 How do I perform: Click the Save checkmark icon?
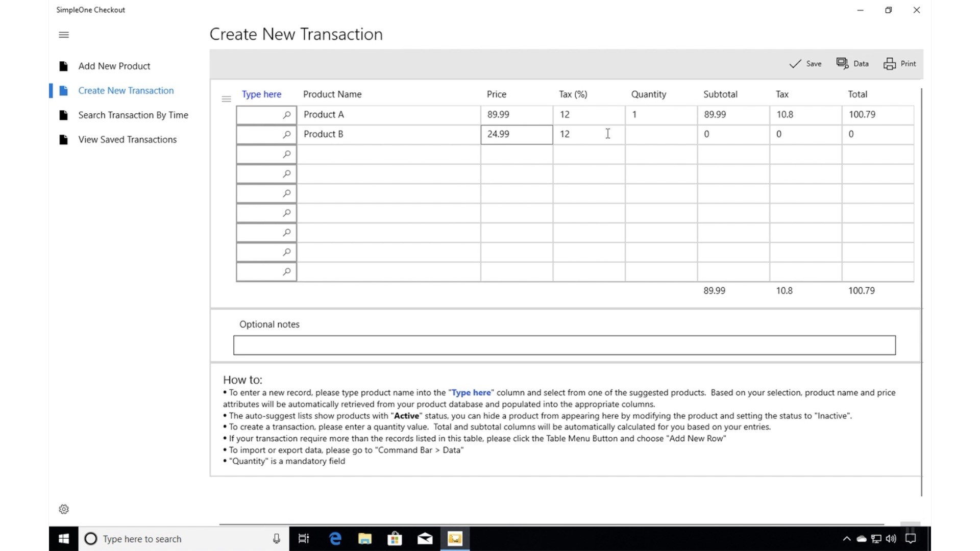[795, 64]
